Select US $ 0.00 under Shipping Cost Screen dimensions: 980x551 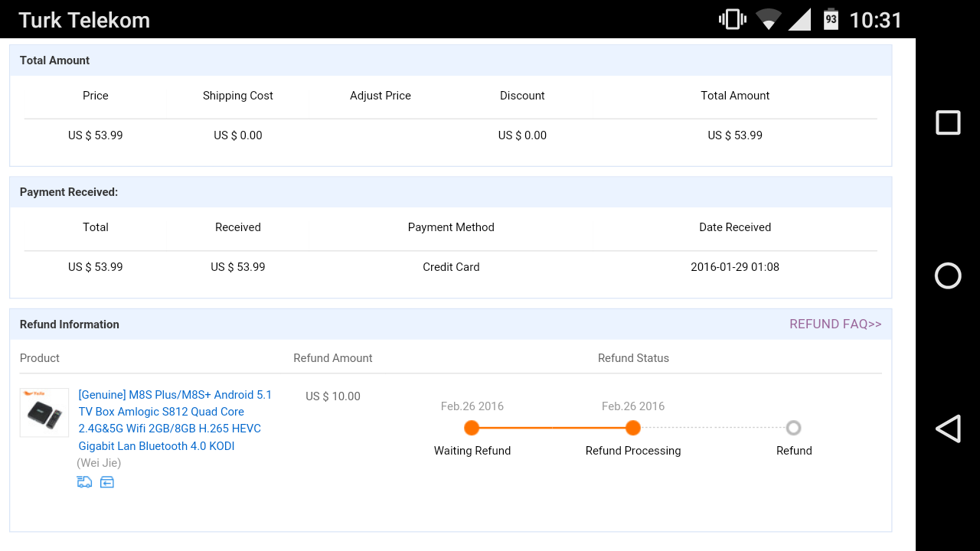click(238, 135)
